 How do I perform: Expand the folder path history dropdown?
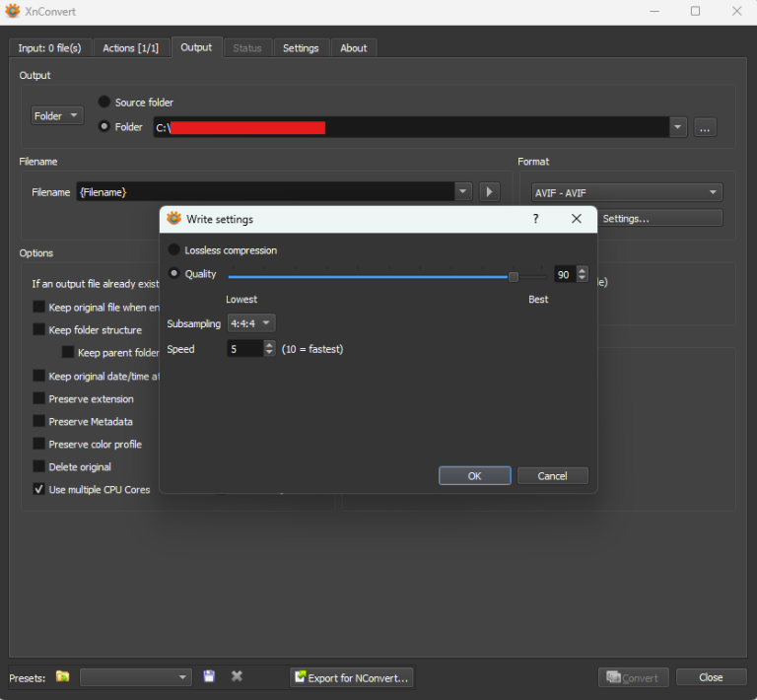[678, 127]
